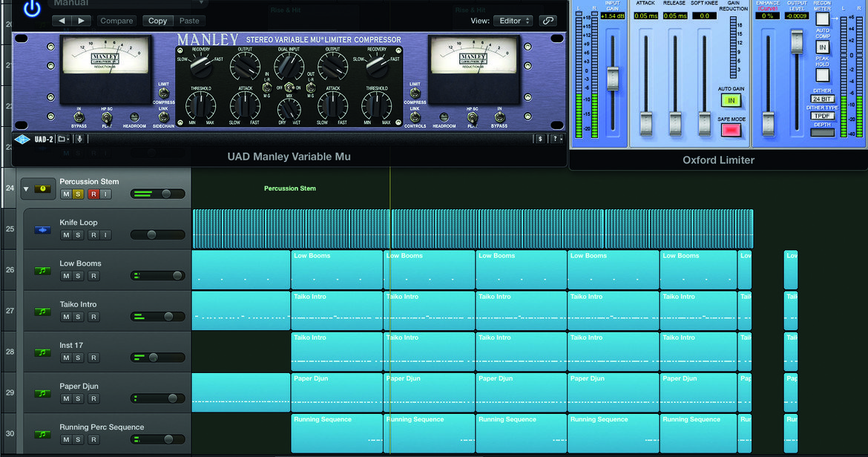
Task: Open the 24 BIT dither selector
Action: (x=822, y=99)
